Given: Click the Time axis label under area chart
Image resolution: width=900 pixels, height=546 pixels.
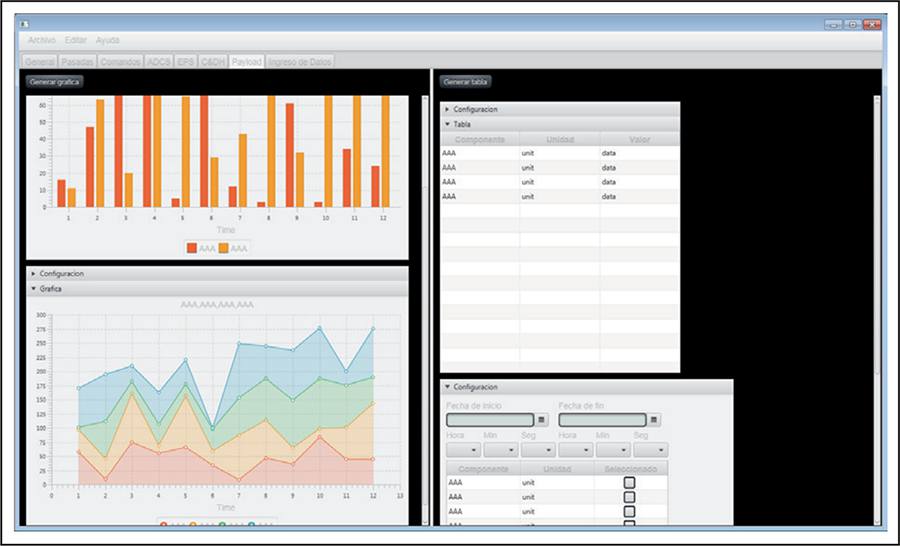Looking at the screenshot, I should click(x=226, y=508).
